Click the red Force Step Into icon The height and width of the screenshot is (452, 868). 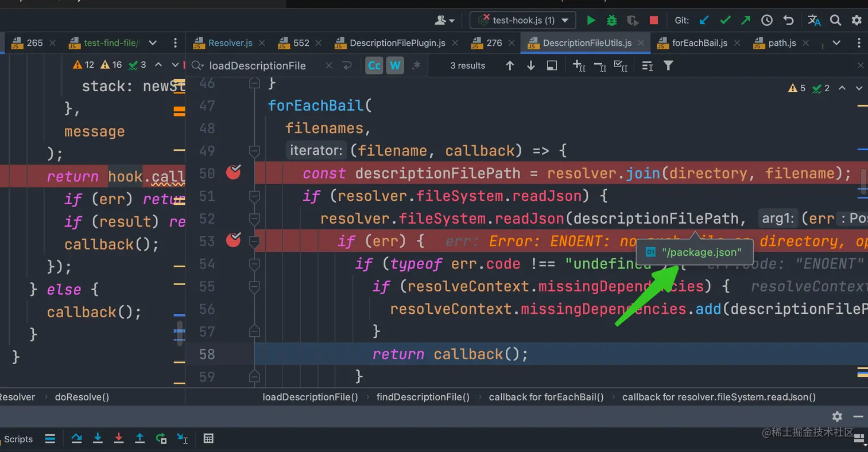pyautogui.click(x=119, y=439)
